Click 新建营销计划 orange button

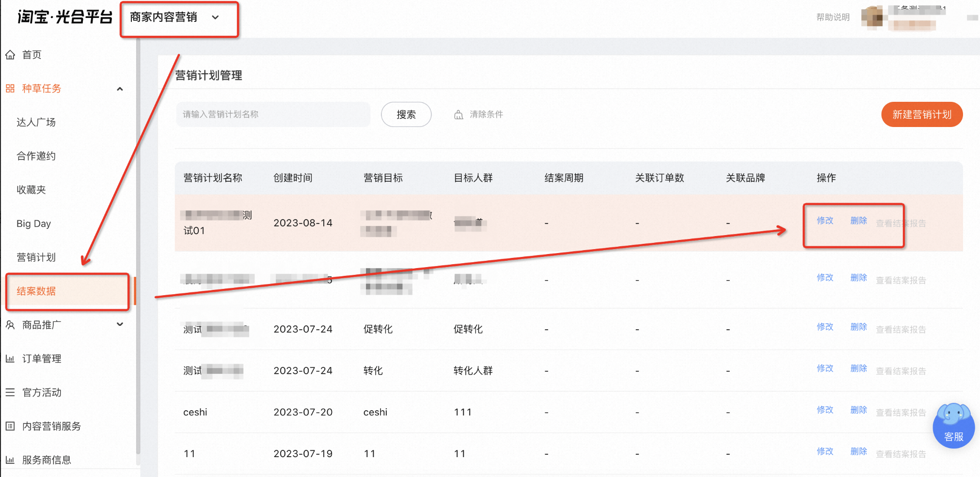(922, 114)
